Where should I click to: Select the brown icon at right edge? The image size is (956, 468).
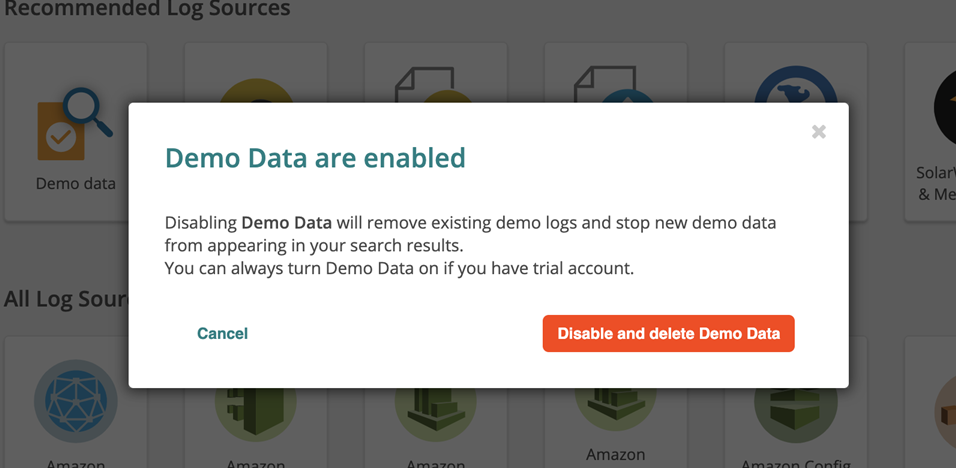pyautogui.click(x=945, y=412)
